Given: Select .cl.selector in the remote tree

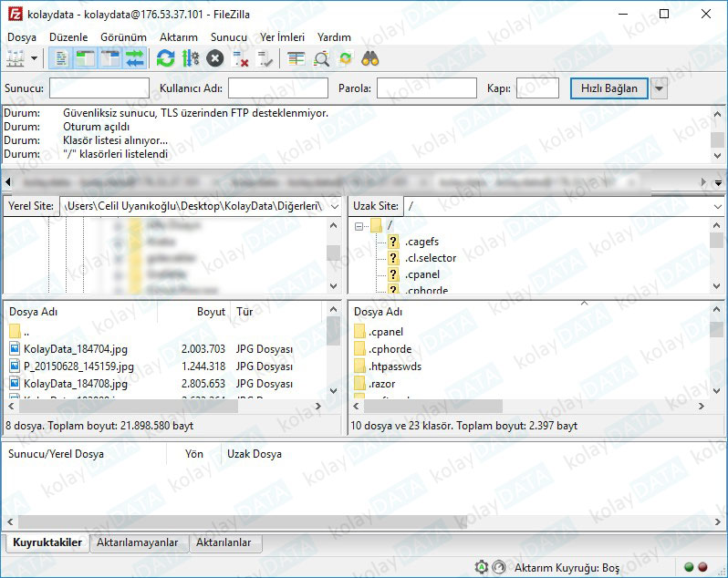Looking at the screenshot, I should point(431,258).
